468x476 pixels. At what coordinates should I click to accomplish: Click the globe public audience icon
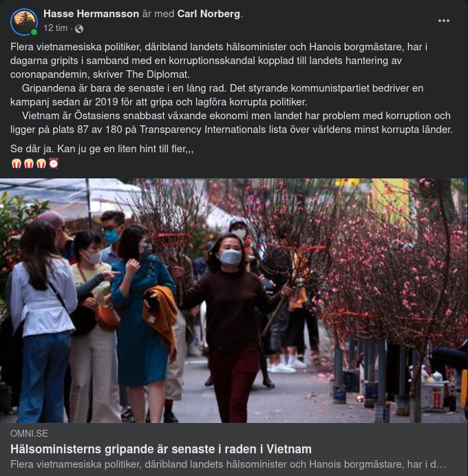[x=79, y=29]
